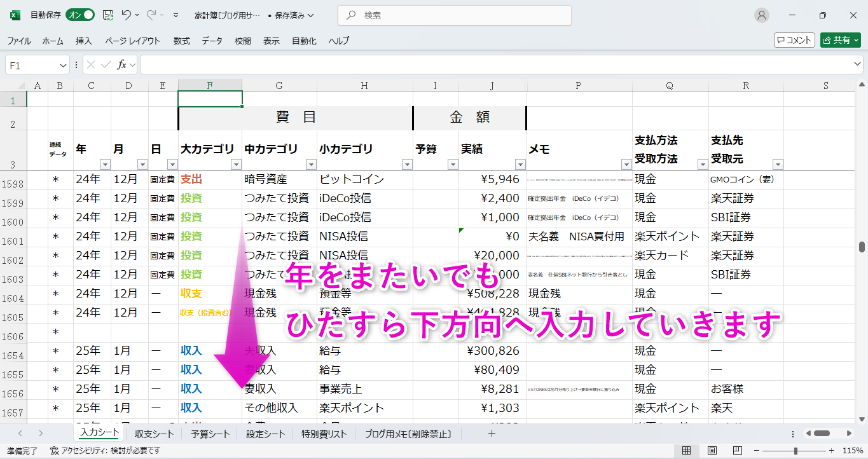868x459 pixels.
Task: Click the zoom slider in status bar
Action: click(x=796, y=451)
